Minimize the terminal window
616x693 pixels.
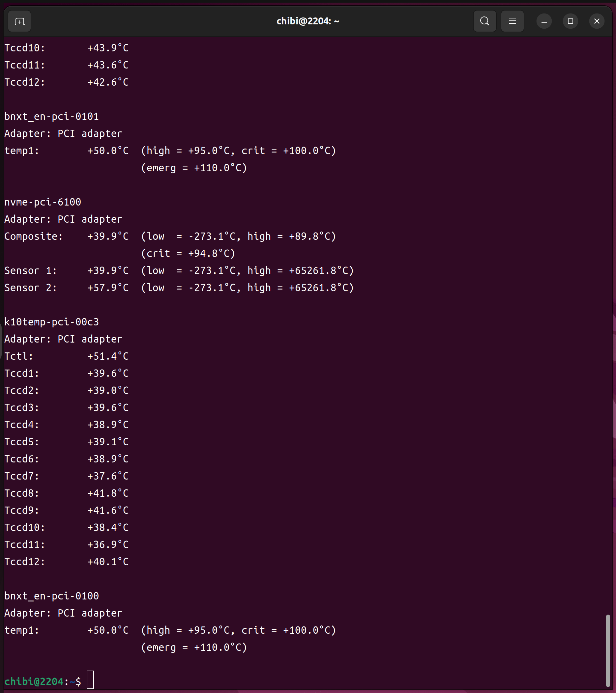544,21
